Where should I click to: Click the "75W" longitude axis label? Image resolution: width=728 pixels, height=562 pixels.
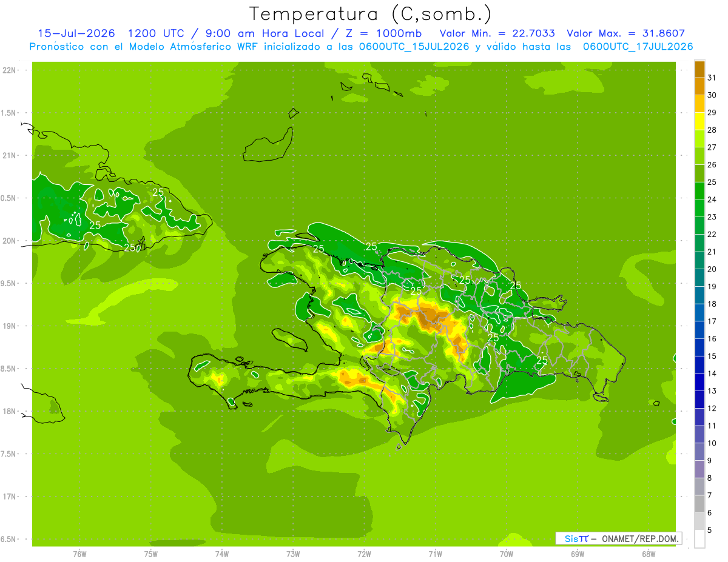click(x=150, y=554)
